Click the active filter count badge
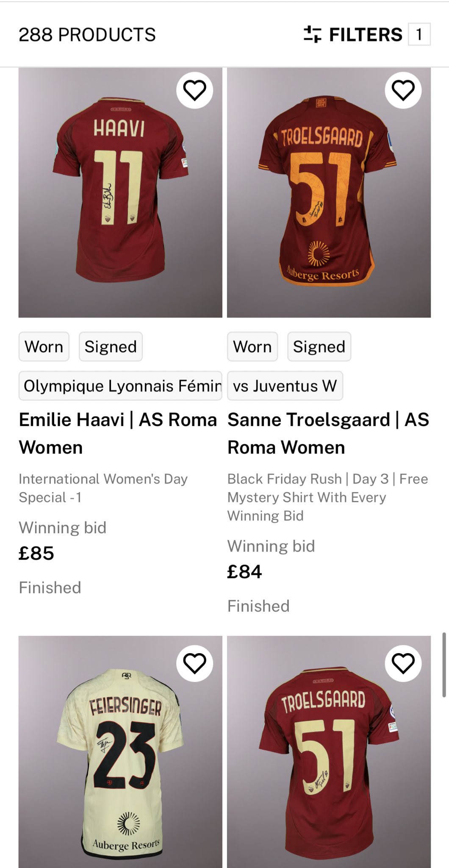 (419, 34)
